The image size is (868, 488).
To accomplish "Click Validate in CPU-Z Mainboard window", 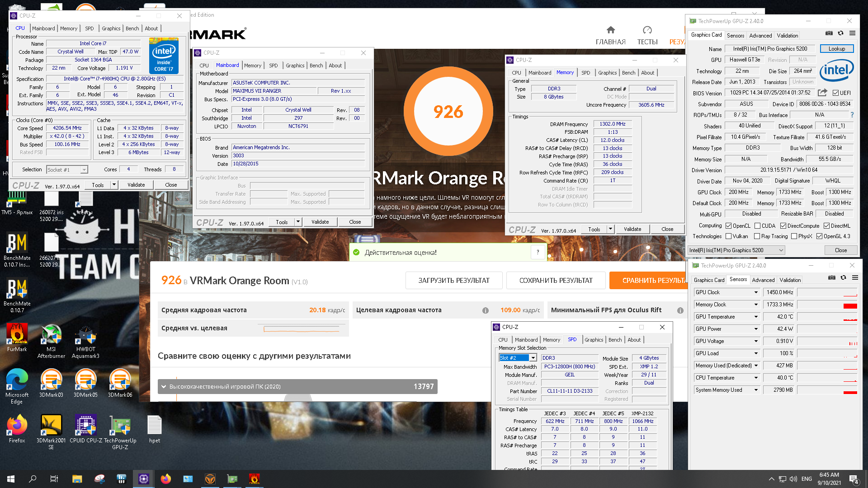I will pyautogui.click(x=320, y=222).
